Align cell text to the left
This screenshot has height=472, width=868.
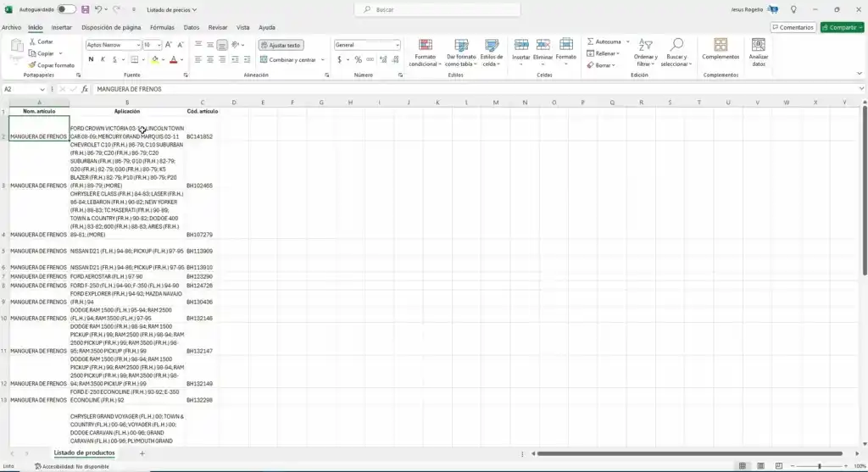pyautogui.click(x=198, y=59)
